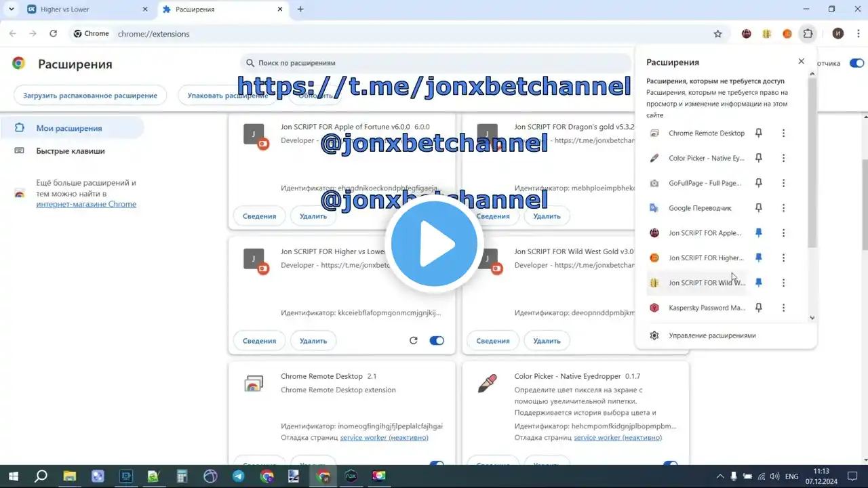The width and height of the screenshot is (868, 488).
Task: Unpin Jon SCRIPT FOR Higher extension
Action: (x=759, y=258)
